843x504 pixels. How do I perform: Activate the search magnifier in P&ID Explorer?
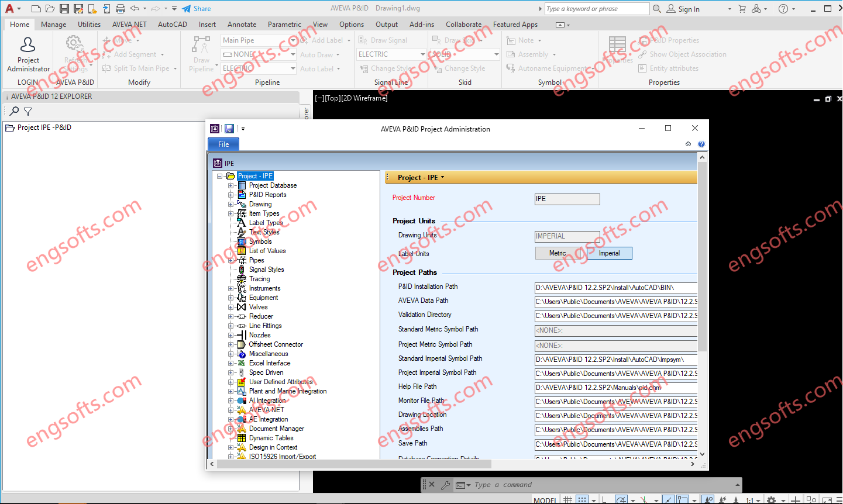(13, 112)
